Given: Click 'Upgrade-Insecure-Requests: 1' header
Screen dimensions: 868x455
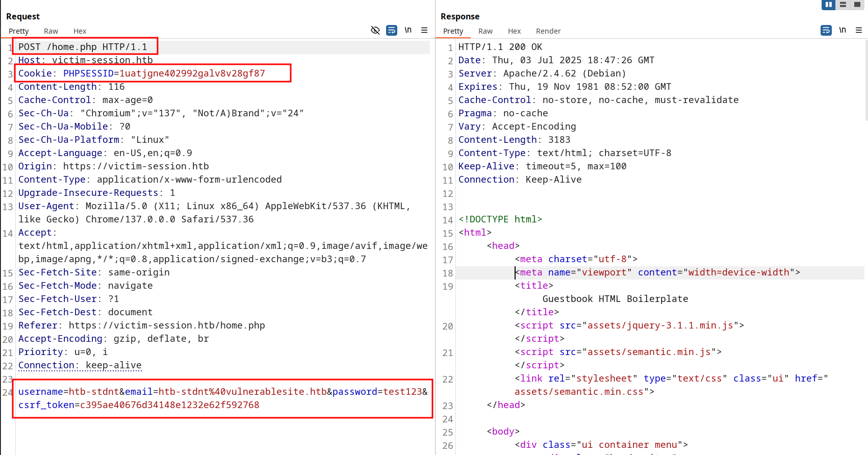Looking at the screenshot, I should click(x=97, y=193).
